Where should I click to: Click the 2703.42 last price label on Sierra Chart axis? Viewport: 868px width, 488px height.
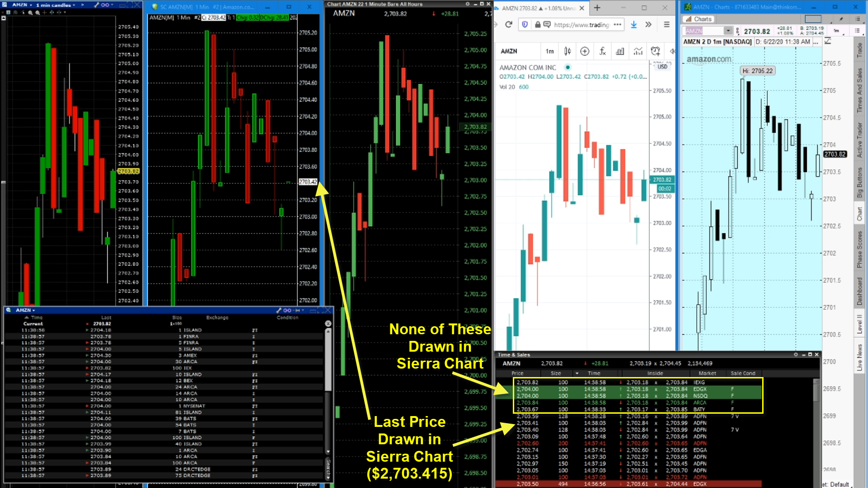[x=308, y=182]
